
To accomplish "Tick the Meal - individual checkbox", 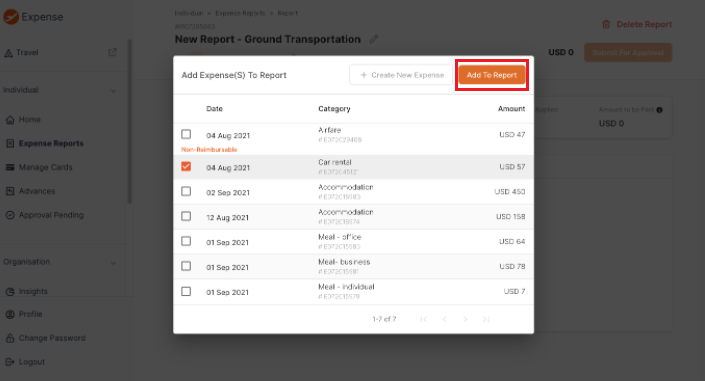I will 186,291.
